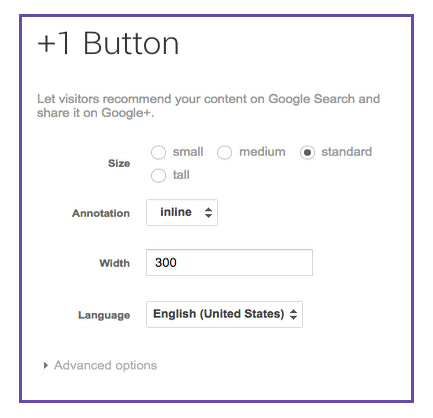The height and width of the screenshot is (418, 433).
Task: Click the 'small' option label text
Action: pyautogui.click(x=188, y=152)
